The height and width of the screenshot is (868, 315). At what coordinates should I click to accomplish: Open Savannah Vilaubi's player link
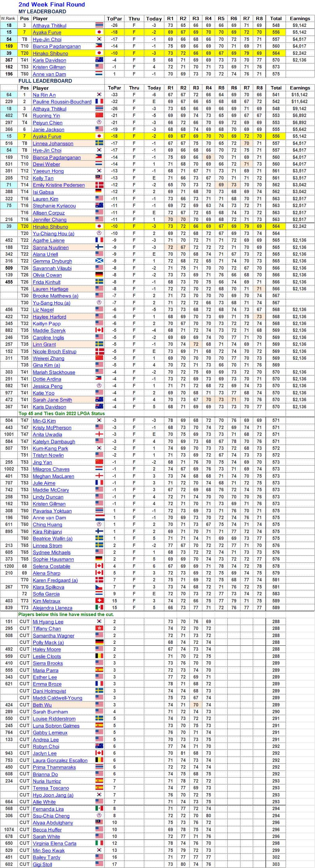[52, 268]
